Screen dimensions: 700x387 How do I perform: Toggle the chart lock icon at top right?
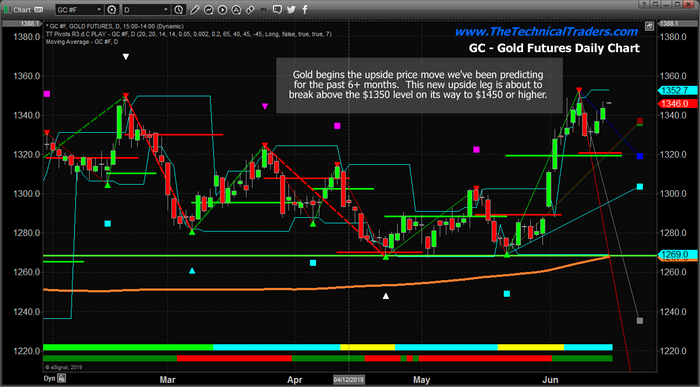click(x=650, y=26)
